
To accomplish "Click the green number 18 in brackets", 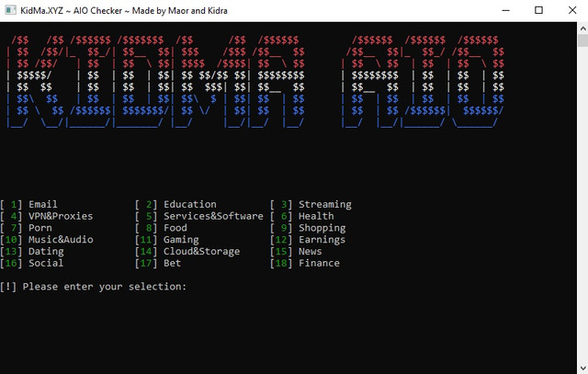I will coord(281,263).
